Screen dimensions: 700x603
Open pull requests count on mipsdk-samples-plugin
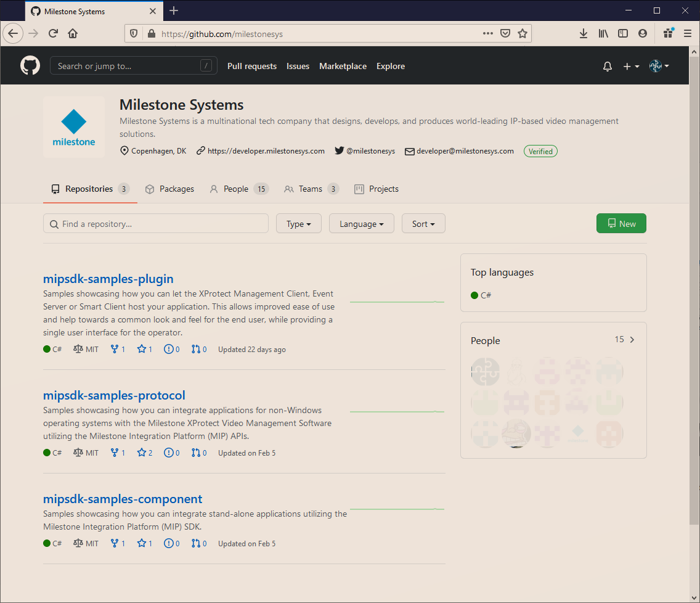(199, 349)
